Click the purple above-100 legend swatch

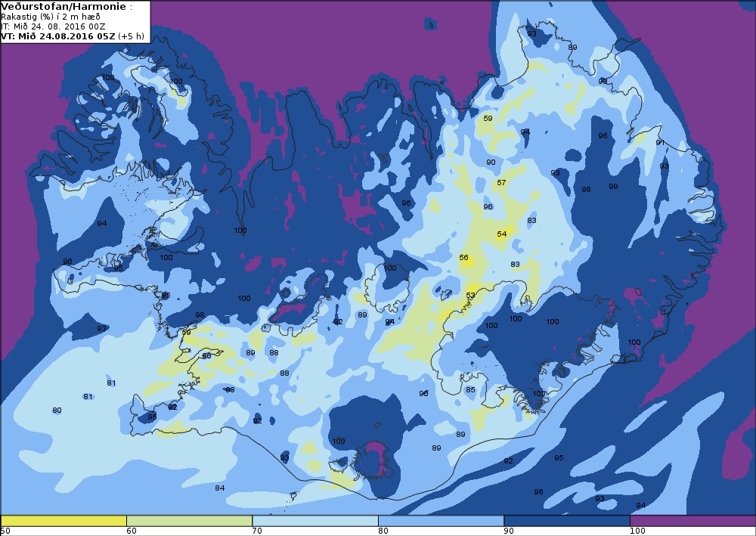[x=692, y=521]
